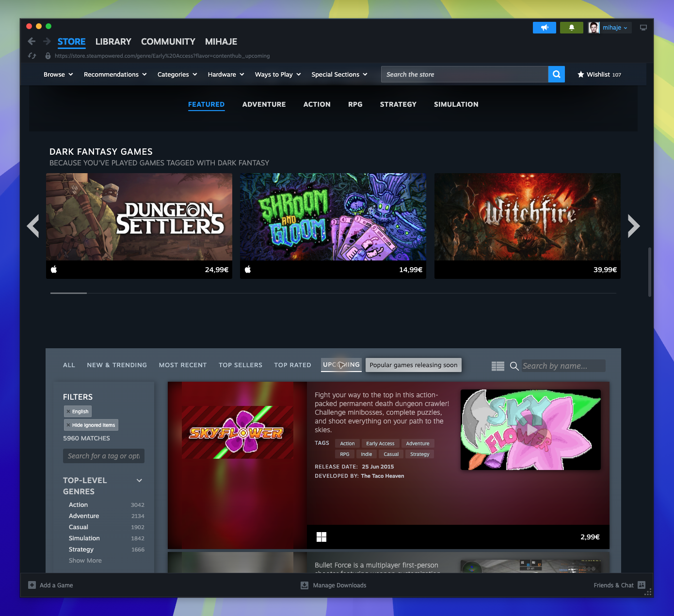Screen dimensions: 674x616
Task: Enter Big Picture mode via monitor icon
Action: point(643,28)
